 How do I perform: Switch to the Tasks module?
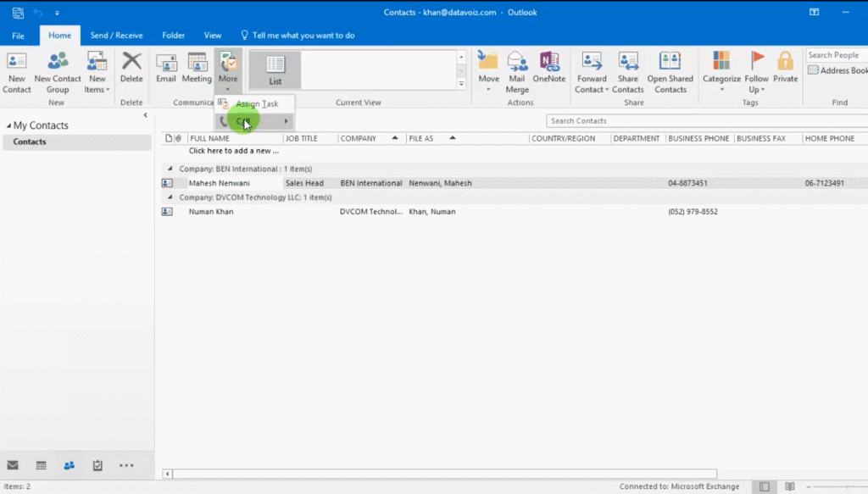97,465
